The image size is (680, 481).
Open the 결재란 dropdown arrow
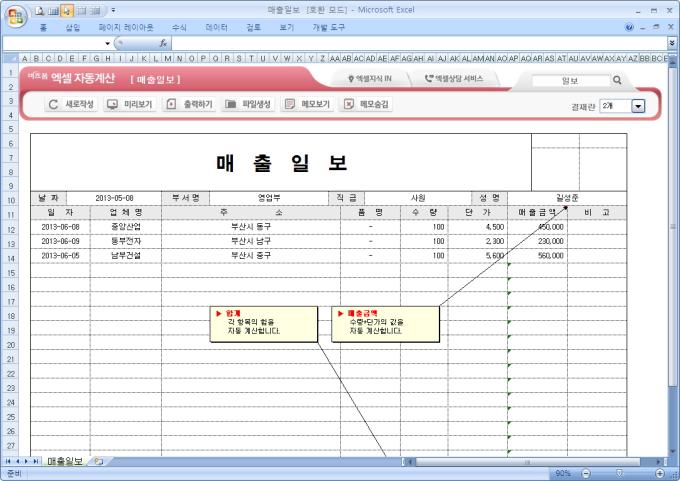pos(638,106)
